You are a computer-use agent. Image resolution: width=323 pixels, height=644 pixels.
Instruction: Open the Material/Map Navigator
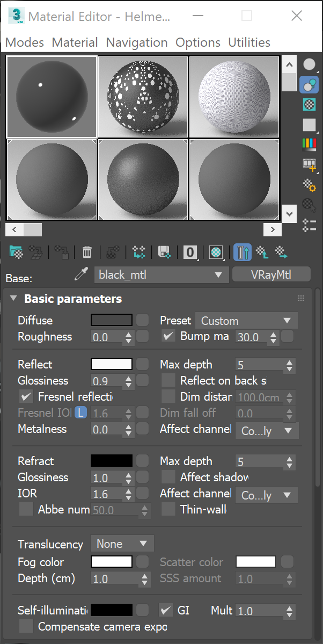click(310, 225)
